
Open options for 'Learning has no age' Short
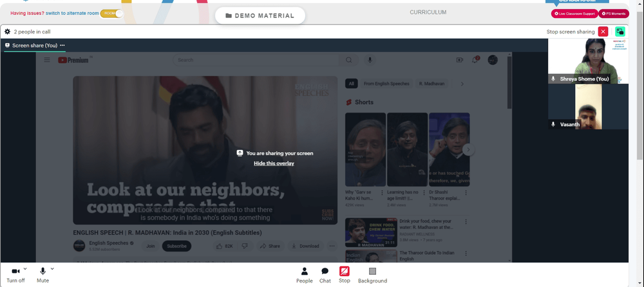(424, 192)
